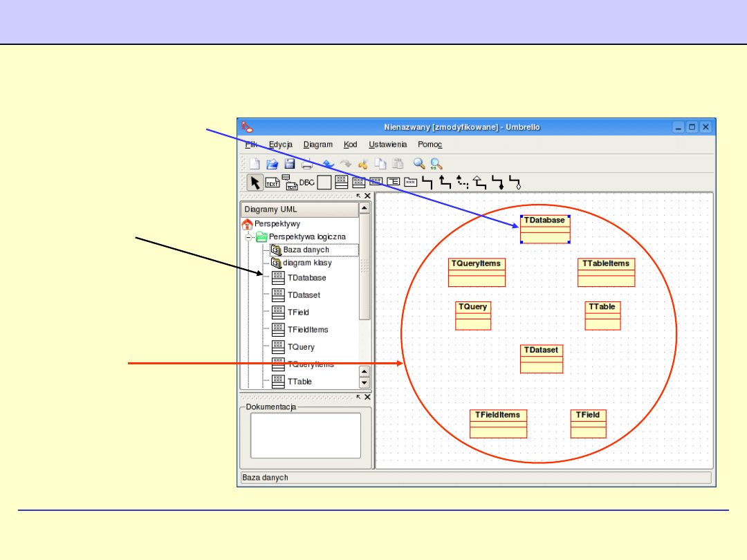
Task: Select TDataset in the tree view
Action: point(303,295)
